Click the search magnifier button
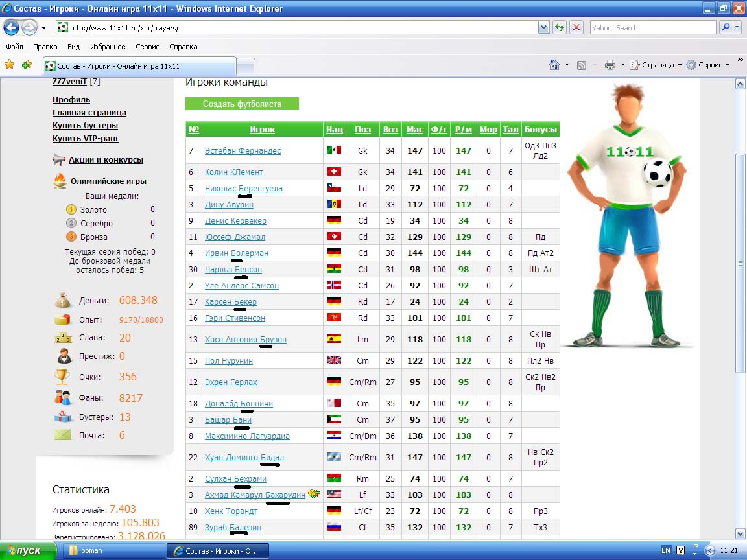747x560 pixels. 726,28
